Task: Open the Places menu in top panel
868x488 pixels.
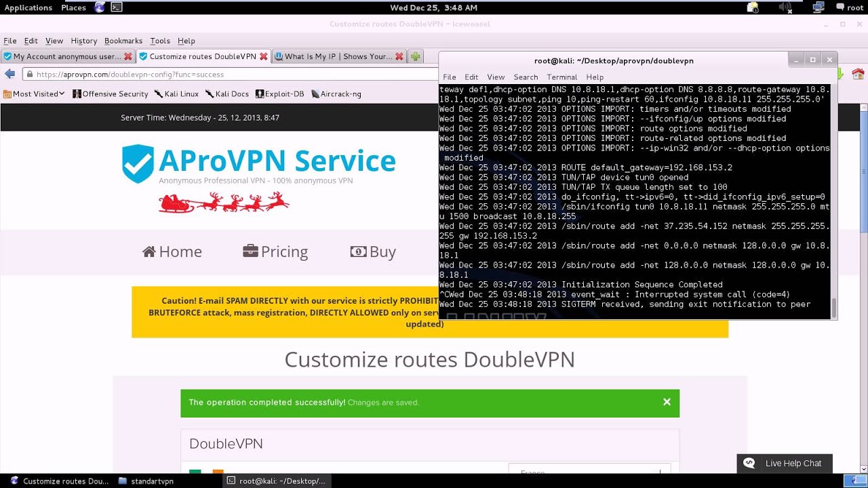Action: [73, 7]
